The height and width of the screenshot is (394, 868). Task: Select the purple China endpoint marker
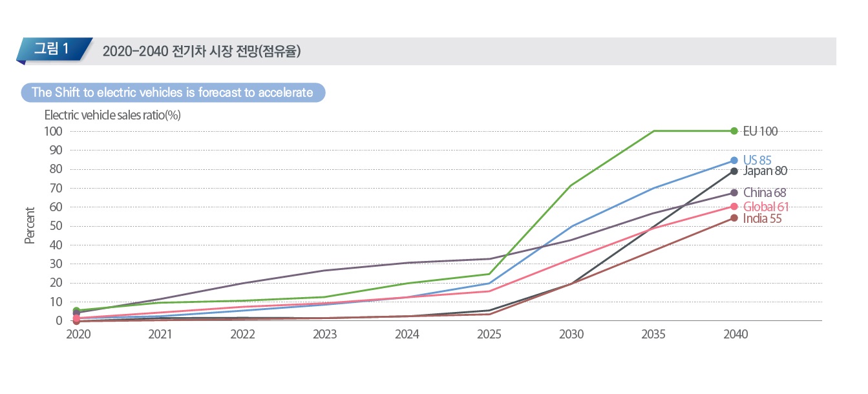pyautogui.click(x=734, y=192)
